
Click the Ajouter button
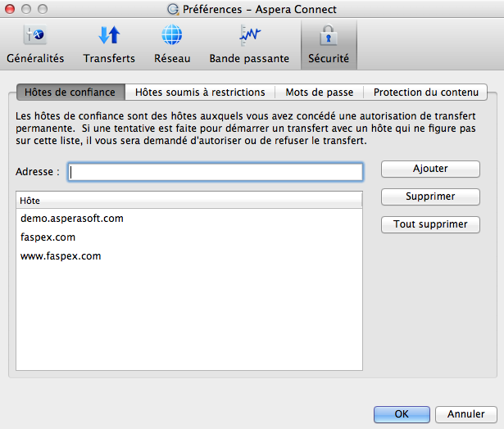pyautogui.click(x=430, y=169)
